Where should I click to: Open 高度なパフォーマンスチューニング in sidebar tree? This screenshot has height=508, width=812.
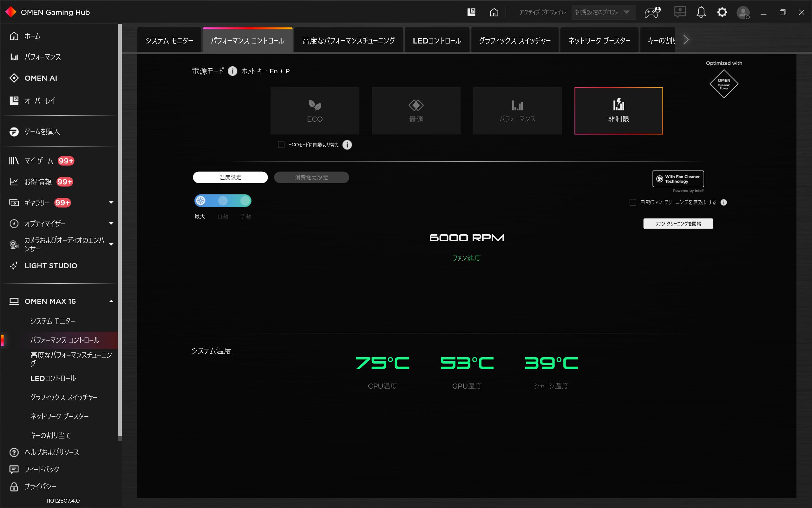click(x=71, y=359)
